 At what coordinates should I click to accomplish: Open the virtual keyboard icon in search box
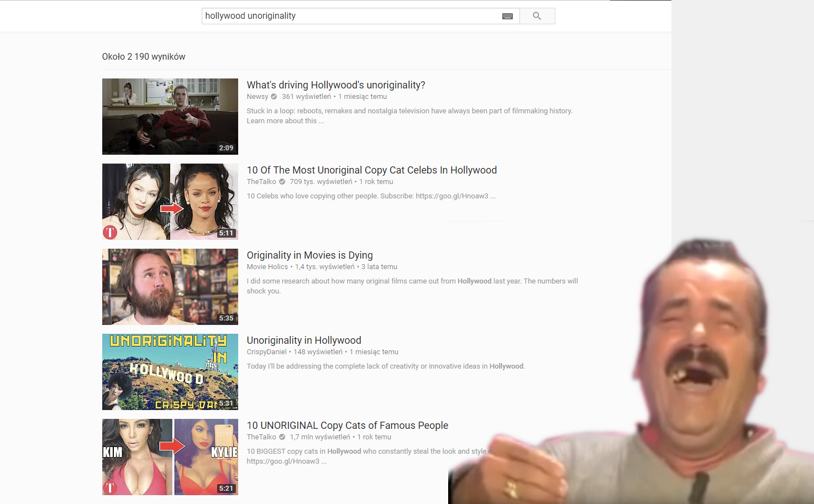click(507, 16)
